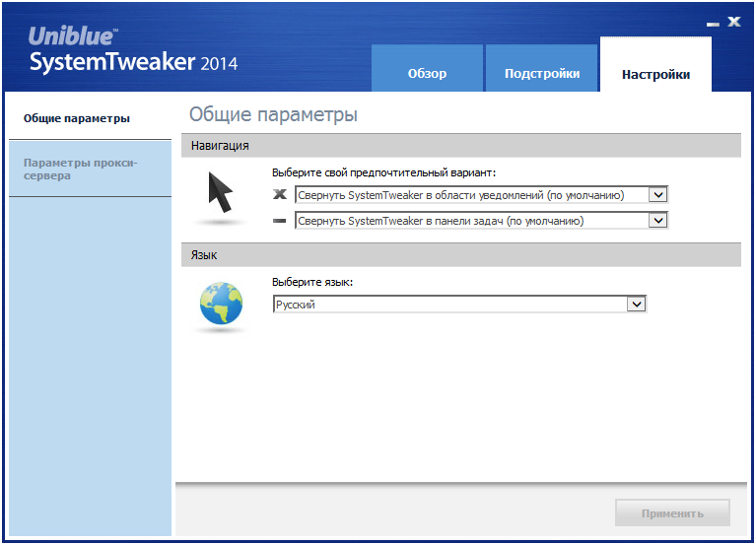The height and width of the screenshot is (545, 756).
Task: Click the 'Свернуть SystemTweaker в панели задач' combo box
Action: coord(481,221)
